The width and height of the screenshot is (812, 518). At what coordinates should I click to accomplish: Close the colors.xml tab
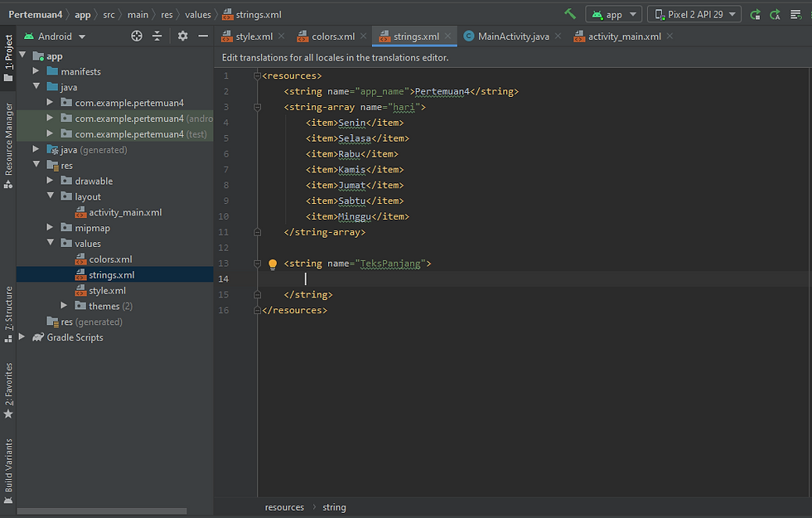pos(364,36)
